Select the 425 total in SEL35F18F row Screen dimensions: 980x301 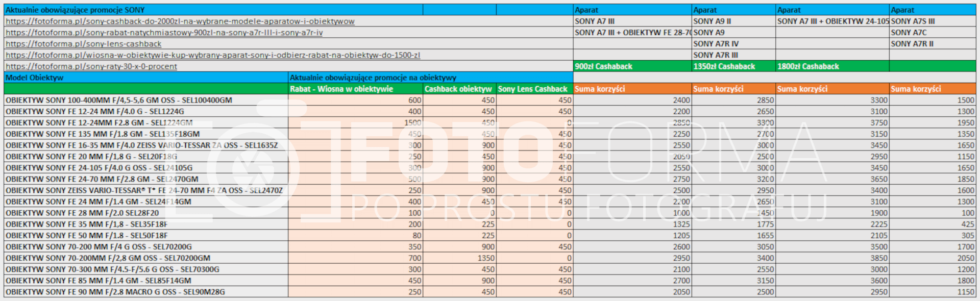(933, 224)
